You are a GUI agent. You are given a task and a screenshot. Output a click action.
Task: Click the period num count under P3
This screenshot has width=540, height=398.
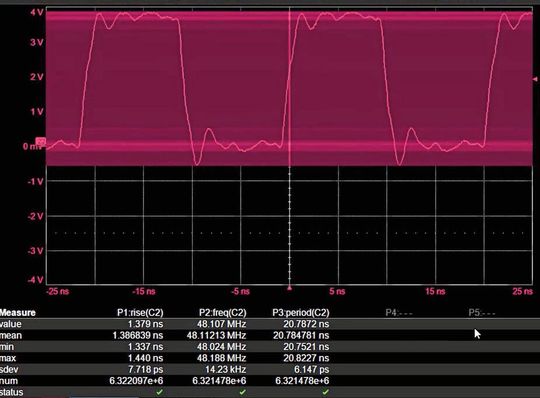(302, 381)
